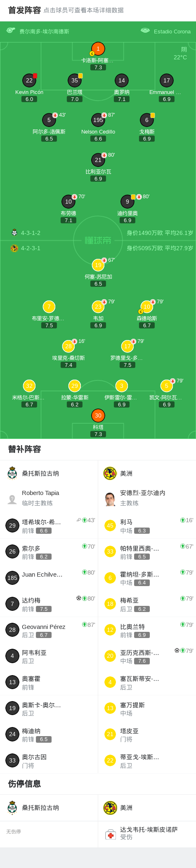Click Juan Echilve substitute number 185
The height and width of the screenshot is (868, 196).
pyautogui.click(x=49, y=577)
